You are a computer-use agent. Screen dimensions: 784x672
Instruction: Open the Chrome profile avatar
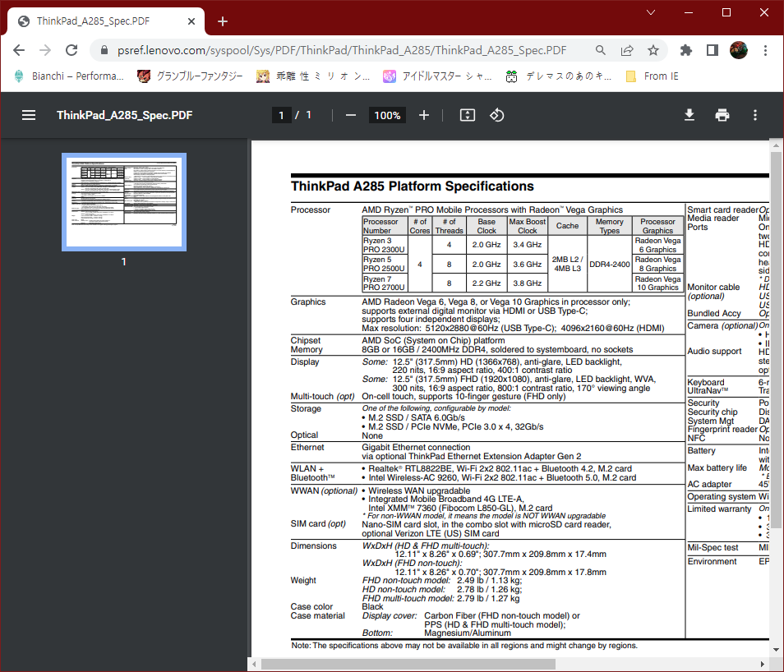coord(739,50)
